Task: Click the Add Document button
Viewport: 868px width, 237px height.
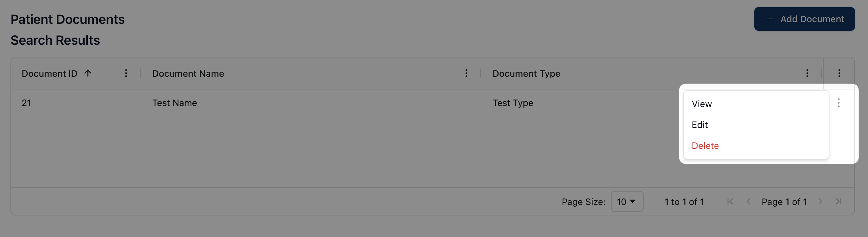Action: [x=804, y=19]
